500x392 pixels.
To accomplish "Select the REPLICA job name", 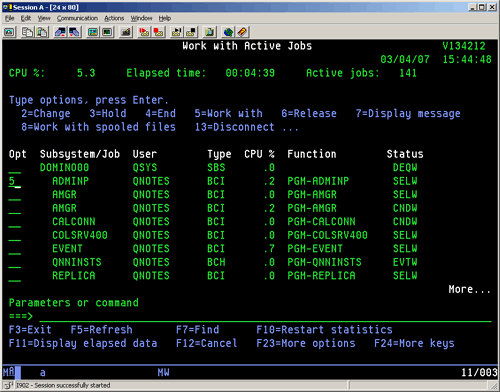I will click(x=74, y=276).
